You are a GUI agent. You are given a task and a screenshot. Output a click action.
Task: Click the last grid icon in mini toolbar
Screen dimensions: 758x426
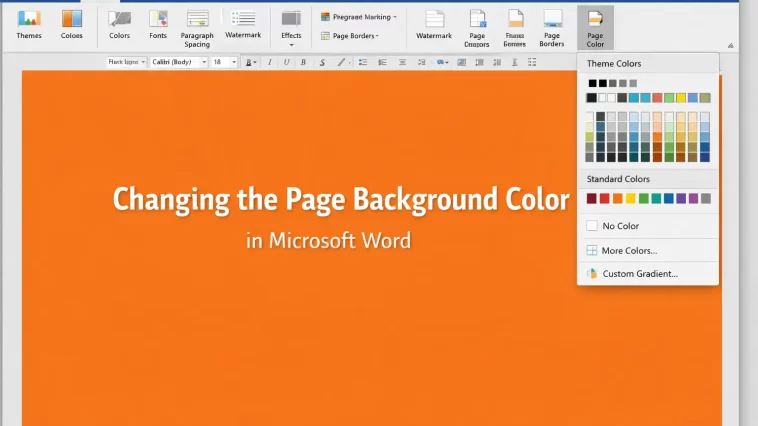[x=532, y=62]
